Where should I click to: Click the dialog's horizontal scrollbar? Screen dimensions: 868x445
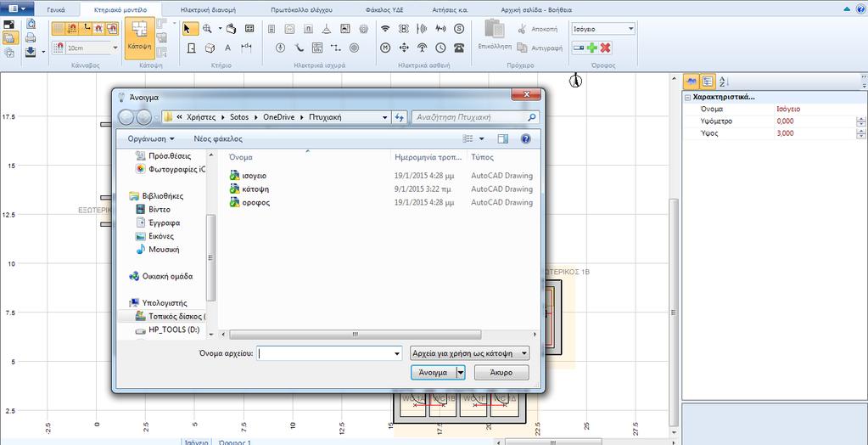pyautogui.click(x=355, y=335)
